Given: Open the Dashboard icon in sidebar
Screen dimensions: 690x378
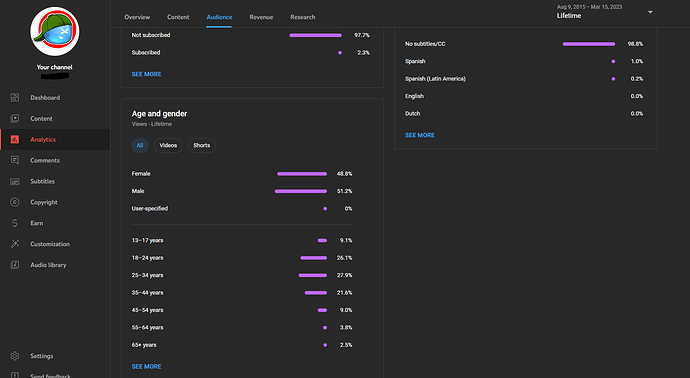Looking at the screenshot, I should [x=15, y=98].
